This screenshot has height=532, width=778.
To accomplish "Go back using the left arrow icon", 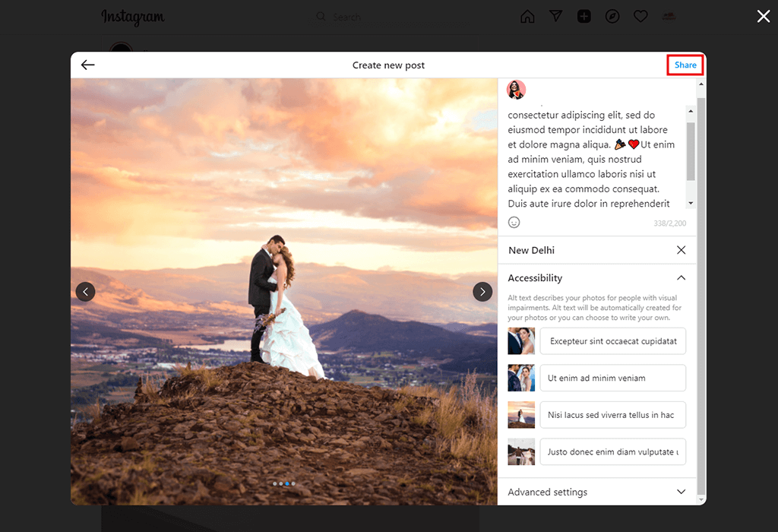I will coord(88,65).
